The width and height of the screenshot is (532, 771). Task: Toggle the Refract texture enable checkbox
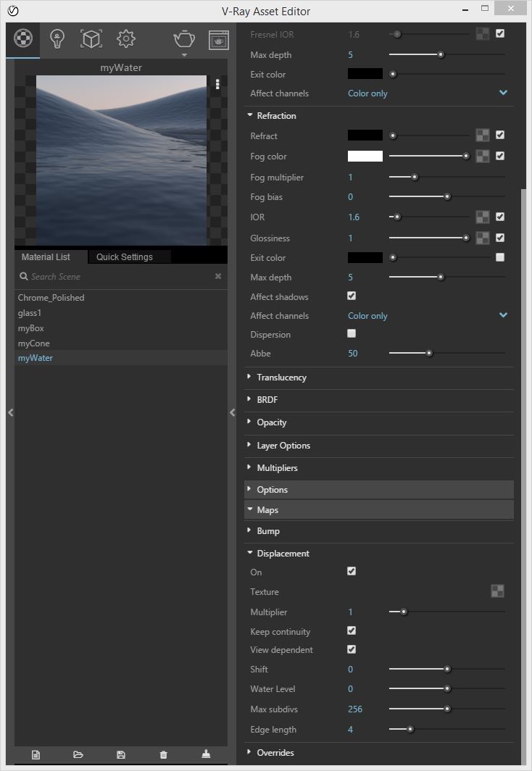pos(500,135)
